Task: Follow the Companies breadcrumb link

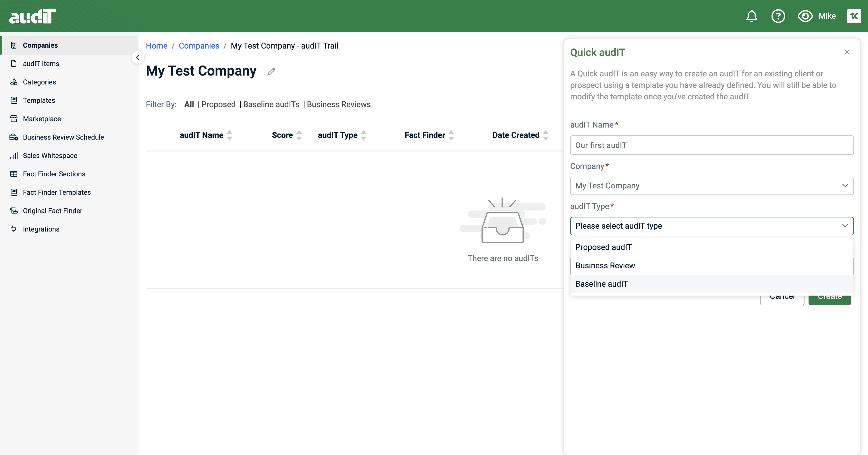Action: coord(199,46)
